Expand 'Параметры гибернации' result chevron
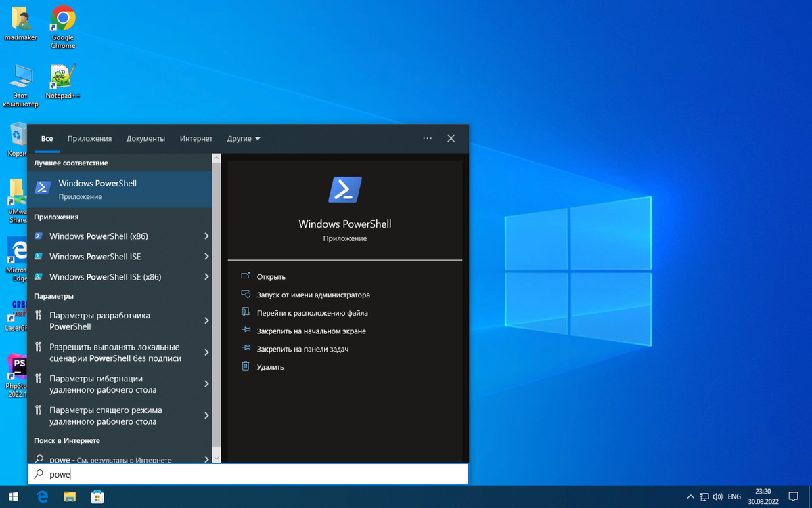This screenshot has height=508, width=812. (206, 384)
